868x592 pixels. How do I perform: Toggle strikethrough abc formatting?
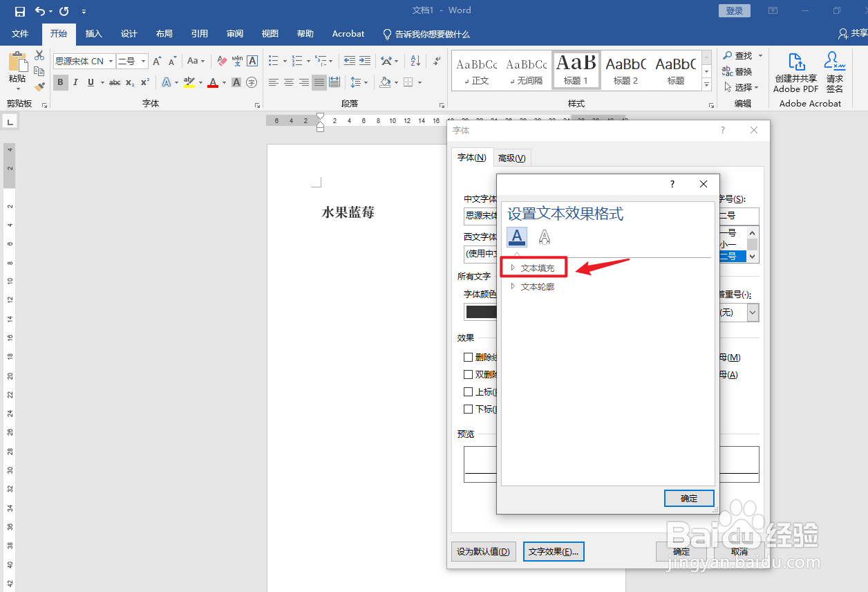pos(115,82)
